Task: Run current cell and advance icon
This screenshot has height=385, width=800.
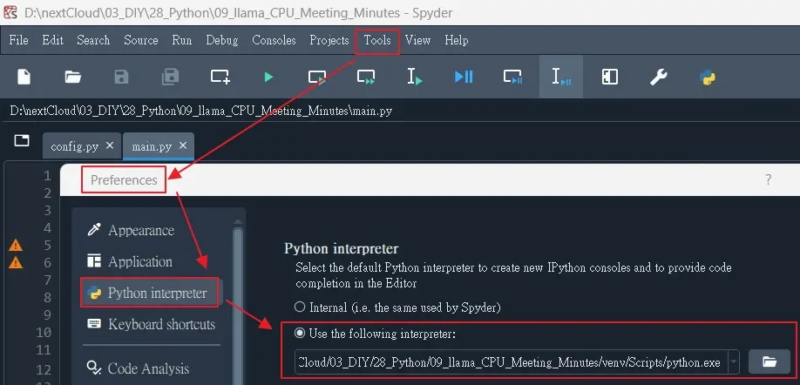Action: click(x=366, y=77)
